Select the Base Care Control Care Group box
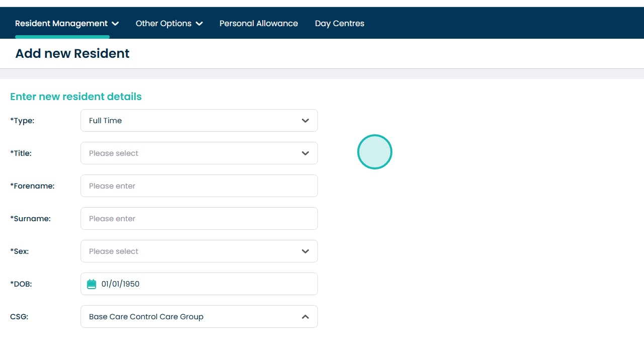 point(191,317)
